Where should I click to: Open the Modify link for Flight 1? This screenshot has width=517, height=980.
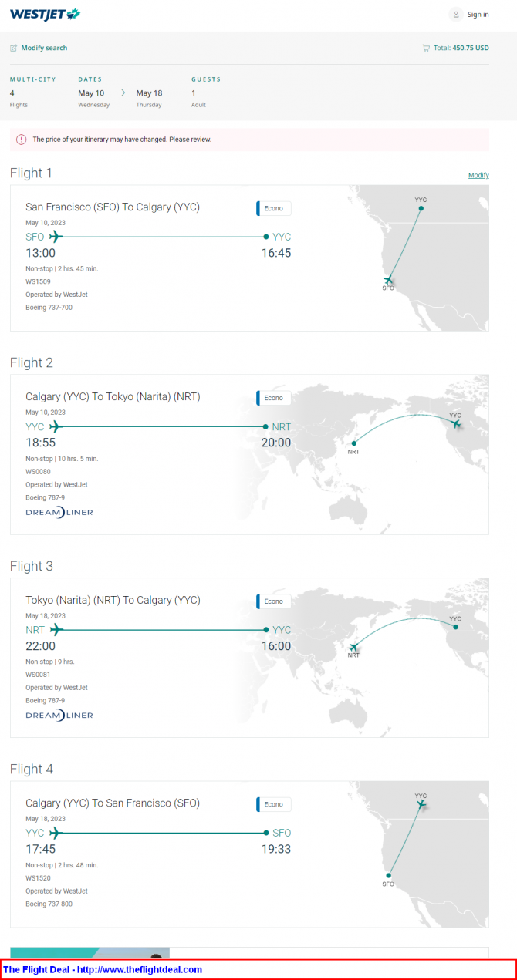coord(478,175)
